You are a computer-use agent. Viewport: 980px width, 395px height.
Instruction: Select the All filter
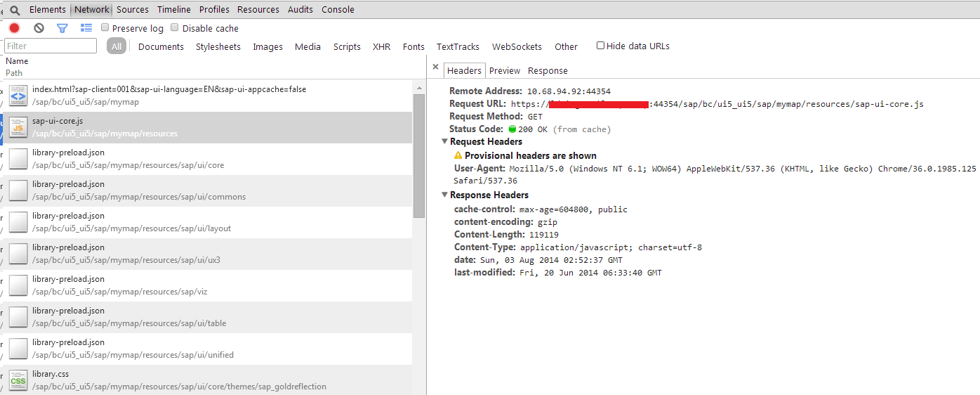point(117,46)
